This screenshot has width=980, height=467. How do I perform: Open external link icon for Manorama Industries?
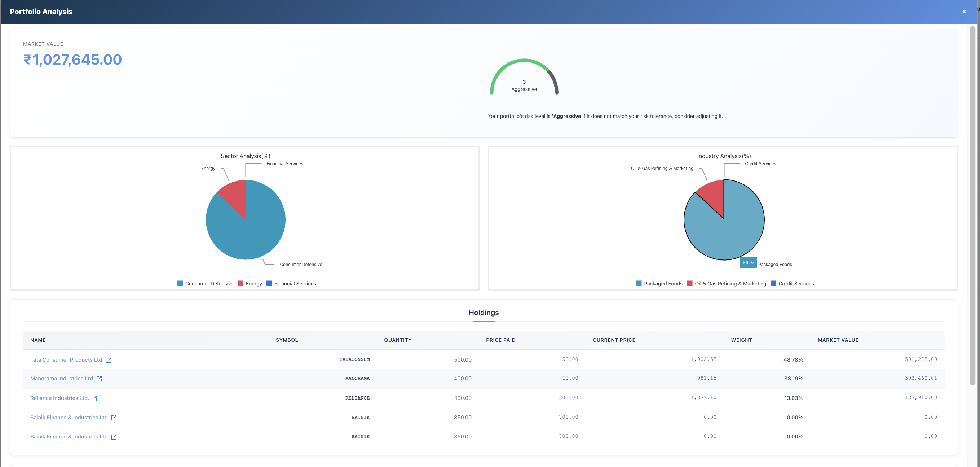click(99, 379)
